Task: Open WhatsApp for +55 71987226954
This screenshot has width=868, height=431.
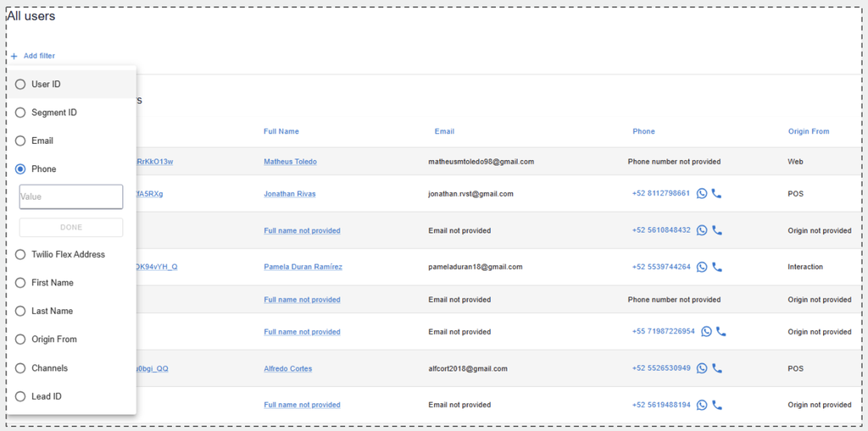Action: [x=706, y=332]
